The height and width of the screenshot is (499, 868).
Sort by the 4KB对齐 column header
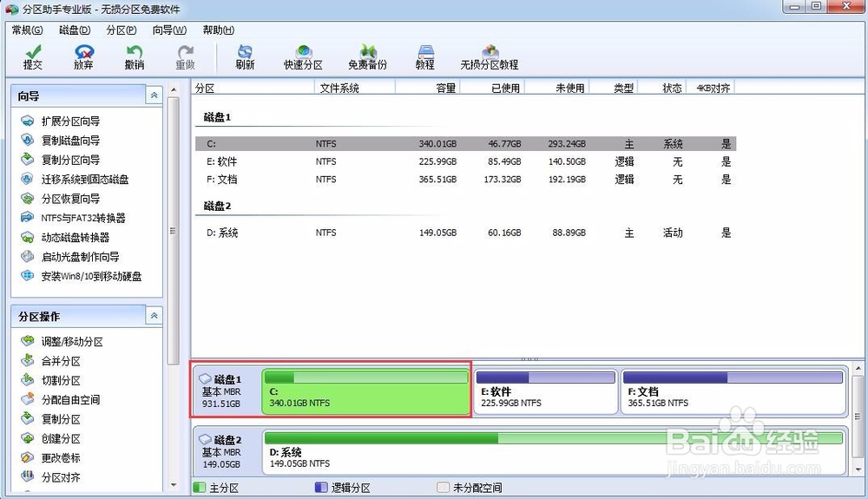(710, 88)
